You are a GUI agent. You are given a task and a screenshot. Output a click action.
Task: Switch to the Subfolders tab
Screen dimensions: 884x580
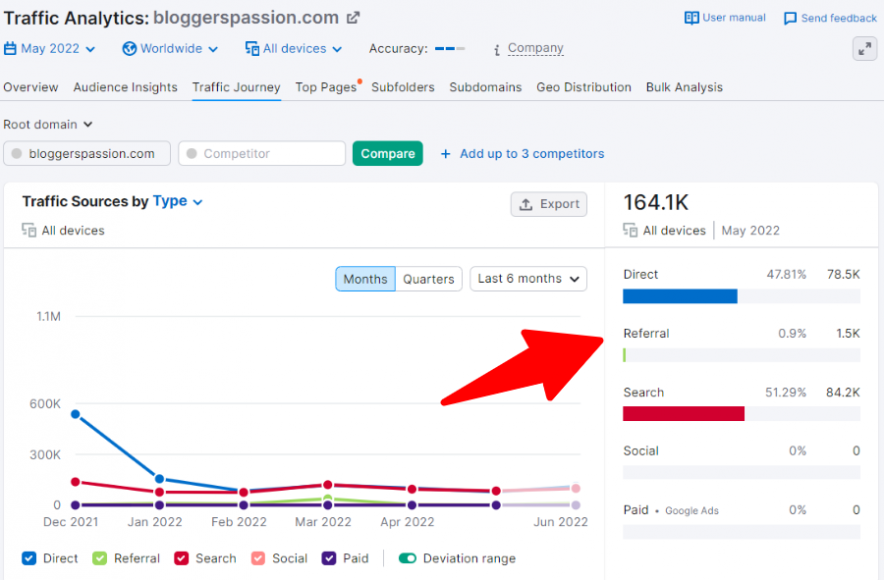point(403,87)
